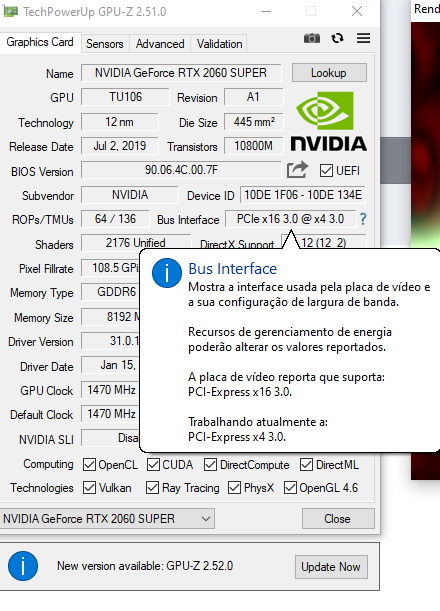
Task: Click the Memory Size value field
Action: [x=111, y=317]
